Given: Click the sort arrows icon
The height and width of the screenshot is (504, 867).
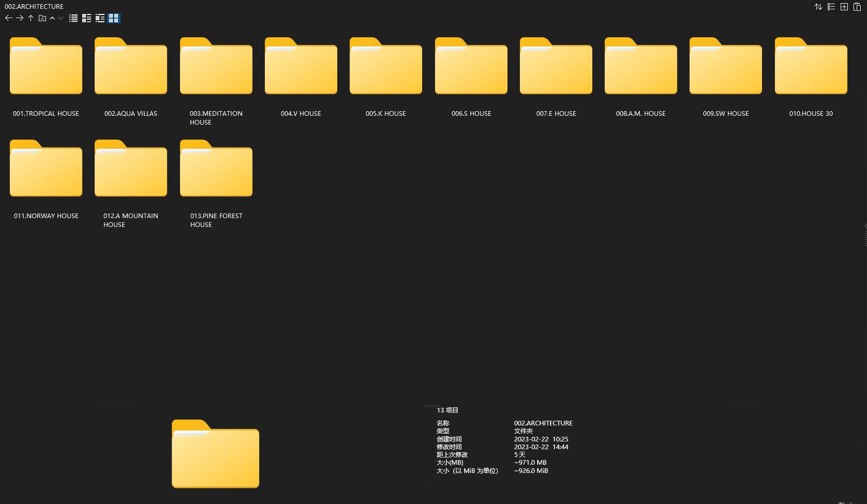Looking at the screenshot, I should coord(818,7).
